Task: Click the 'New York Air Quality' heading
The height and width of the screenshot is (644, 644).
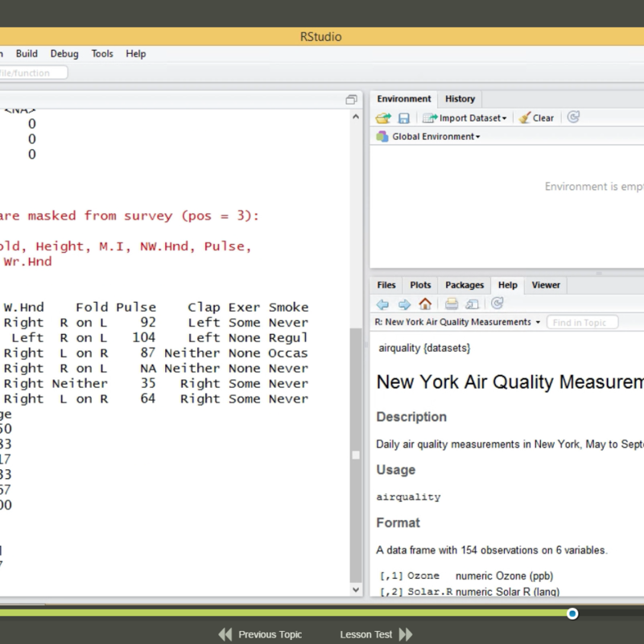Action: point(510,382)
